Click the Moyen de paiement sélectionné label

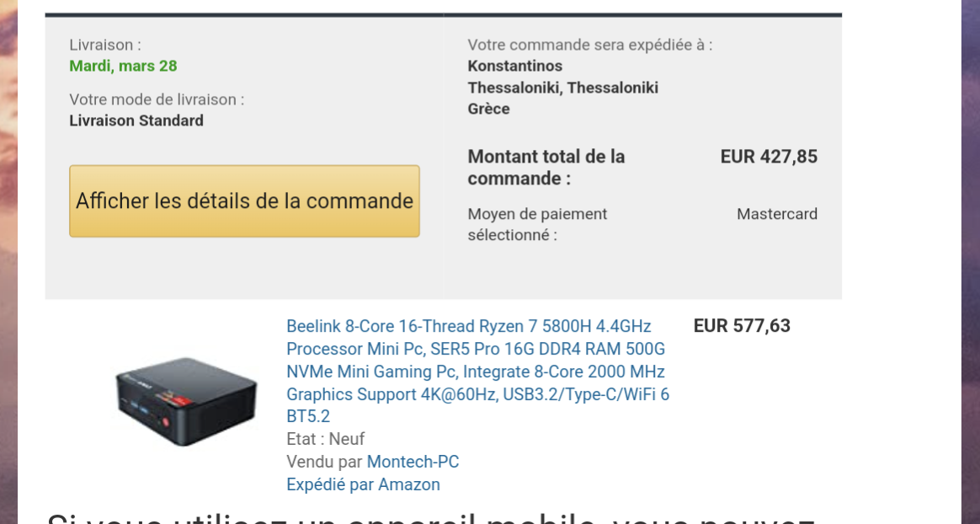[x=537, y=224]
